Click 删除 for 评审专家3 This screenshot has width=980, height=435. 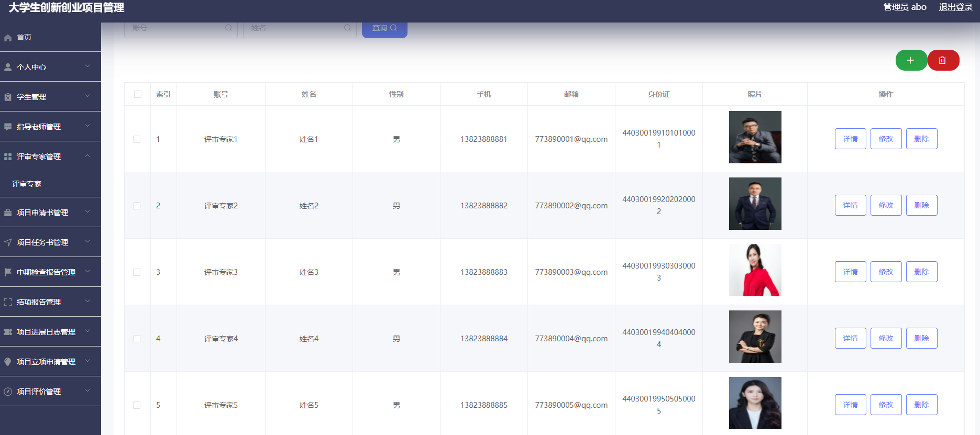pyautogui.click(x=922, y=272)
